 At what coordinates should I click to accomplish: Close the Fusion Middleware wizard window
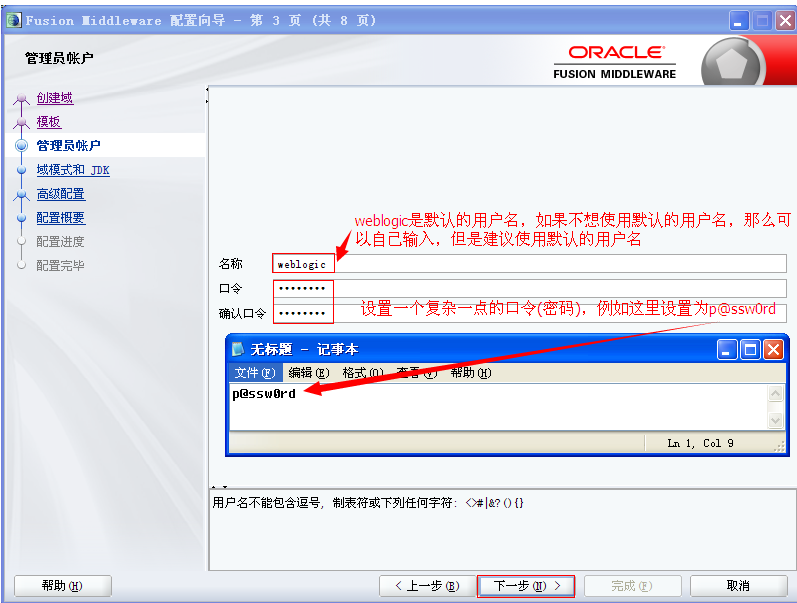coord(785,21)
